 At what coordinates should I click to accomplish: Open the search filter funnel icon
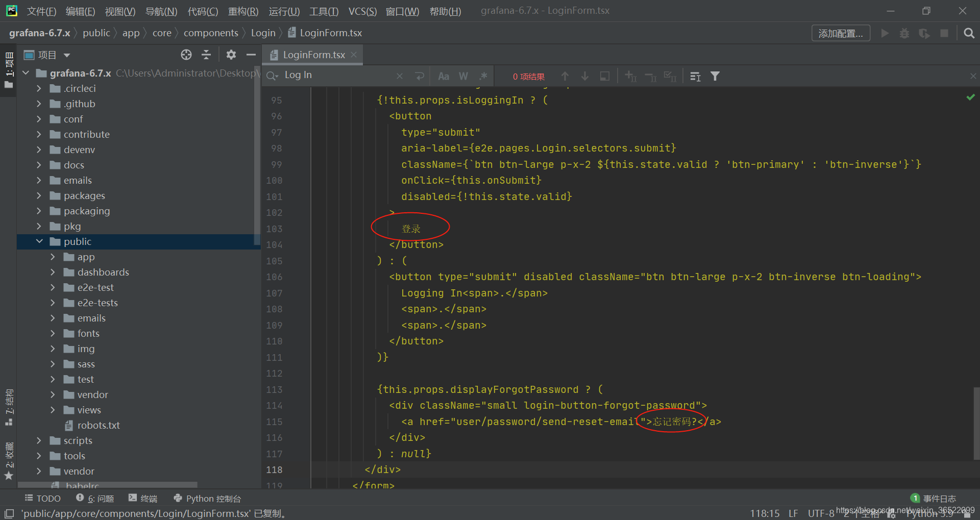(x=715, y=76)
